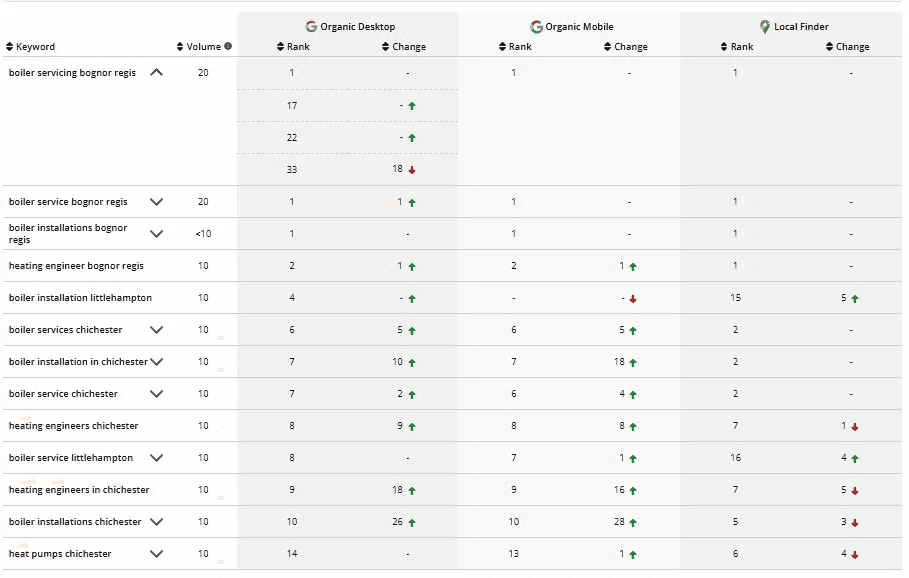Collapse the boiler servicing bognor regis row
The width and height of the screenshot is (909, 578).
click(156, 72)
